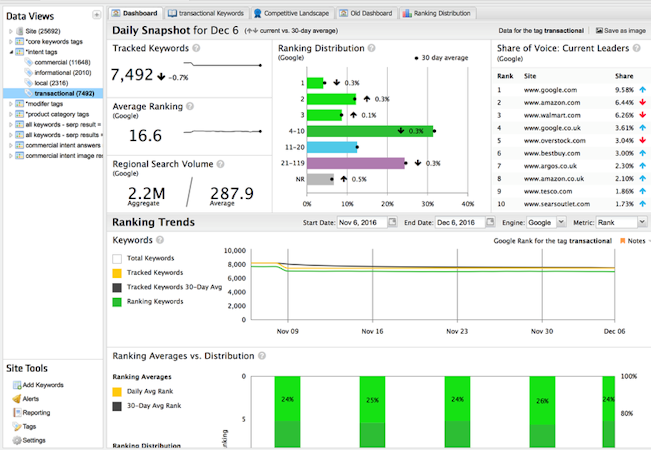Switch to the Old Dashboard tab

tap(367, 13)
